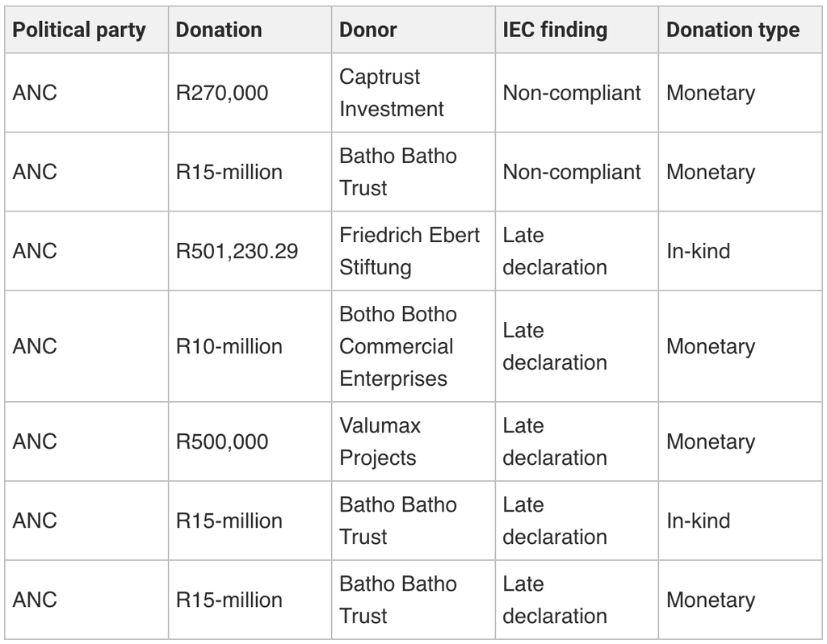The image size is (827, 644).
Task: Click Botho Botho Commercial Enterprises cell
Action: [413, 346]
